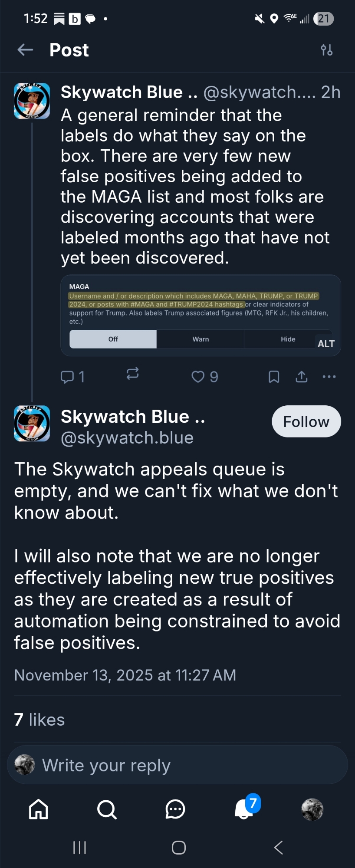This screenshot has height=868, width=355.
Task: Bookmark the first Skywatch post
Action: (274, 377)
